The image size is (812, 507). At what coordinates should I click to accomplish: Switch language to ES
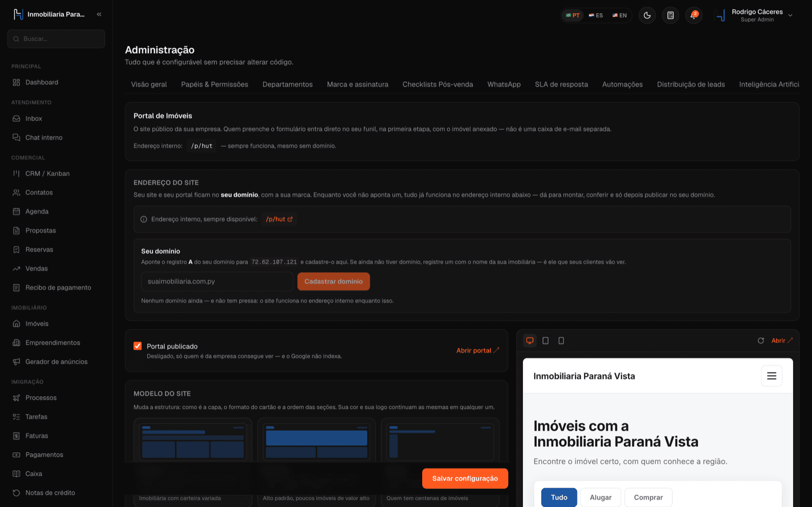pos(596,15)
